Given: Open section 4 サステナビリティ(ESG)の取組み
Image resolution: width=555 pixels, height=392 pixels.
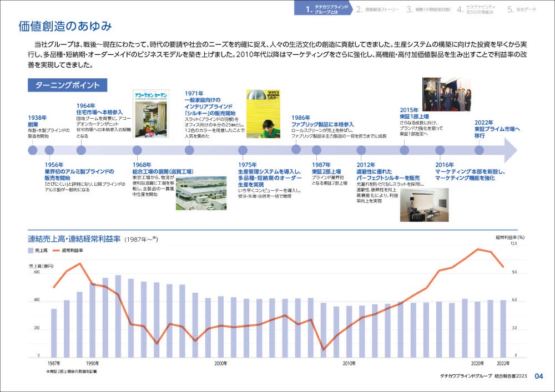Looking at the screenshot, I should tap(476, 9).
